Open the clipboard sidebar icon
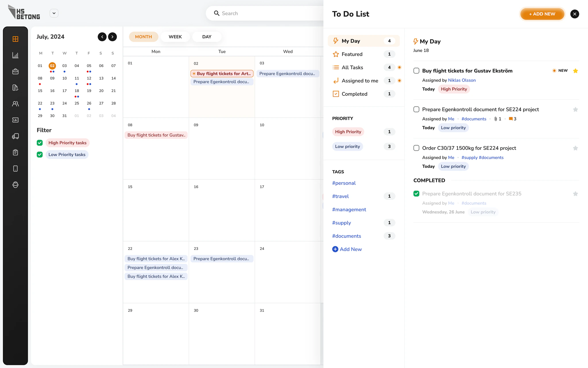588x368 pixels. 16,152
